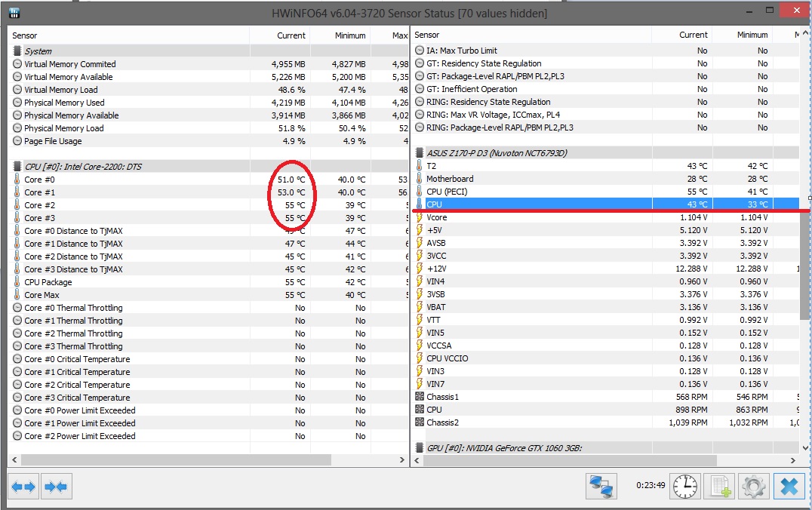Click fan icon beside CPU 898 RPM row

420,410
